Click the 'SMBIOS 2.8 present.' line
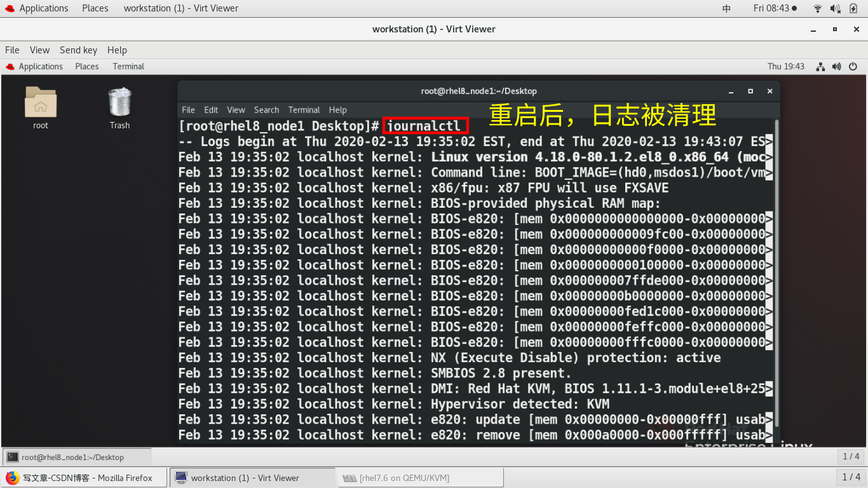Screen dimensions: 868x488 tap(375, 373)
